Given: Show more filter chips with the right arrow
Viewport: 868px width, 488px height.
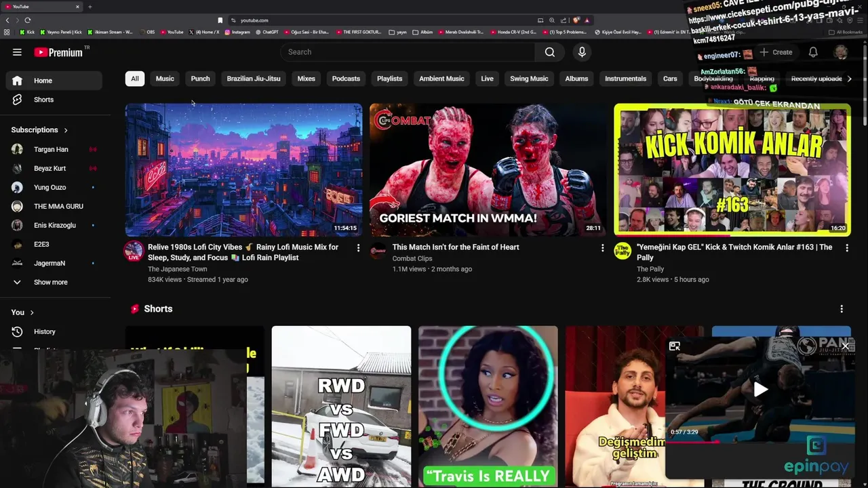Looking at the screenshot, I should tap(849, 79).
